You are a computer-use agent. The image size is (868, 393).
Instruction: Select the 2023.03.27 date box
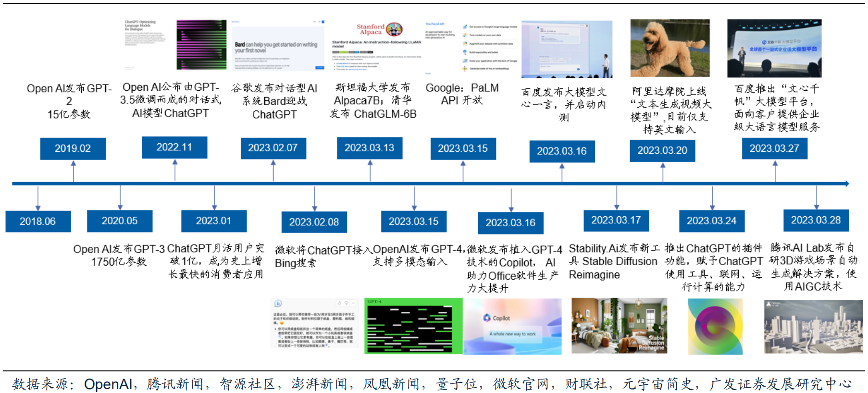click(x=775, y=148)
